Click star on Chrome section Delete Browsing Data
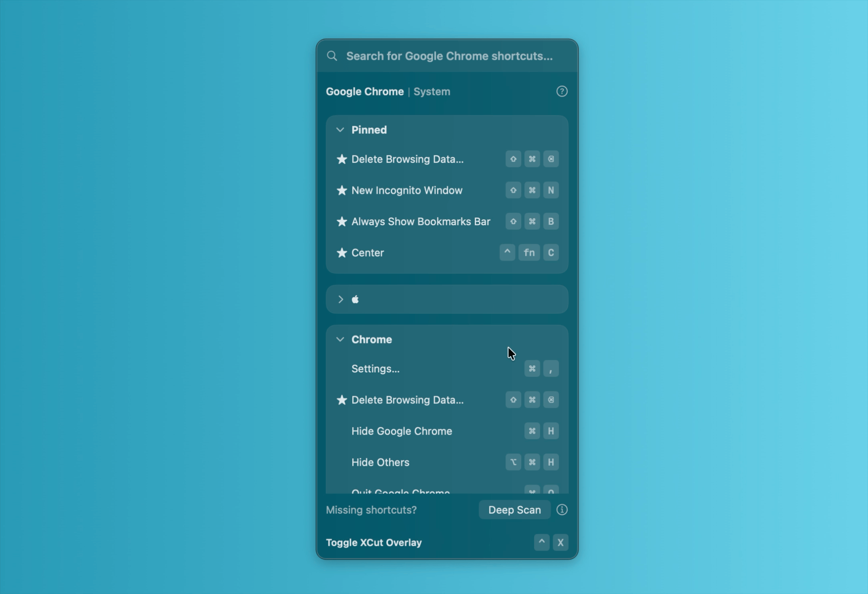This screenshot has height=594, width=868. click(x=342, y=400)
